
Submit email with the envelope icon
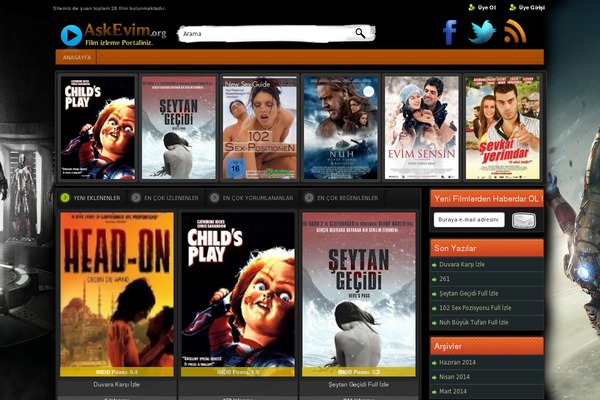click(523, 220)
